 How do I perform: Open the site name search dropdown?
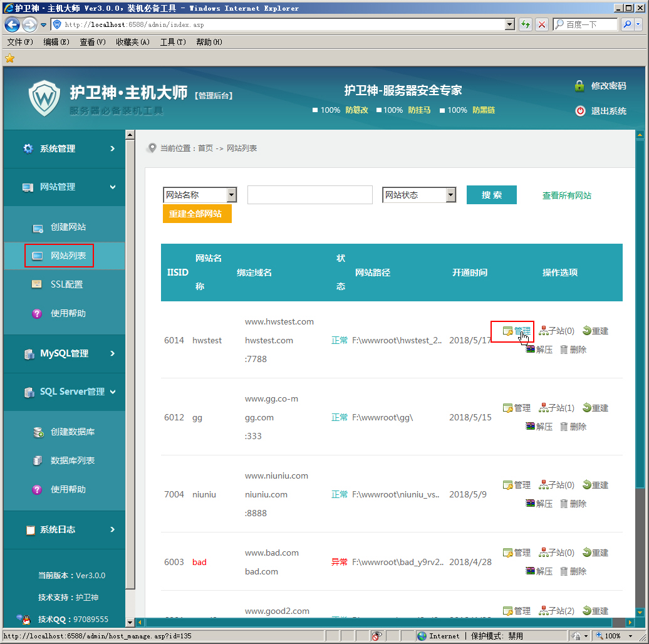pyautogui.click(x=231, y=195)
